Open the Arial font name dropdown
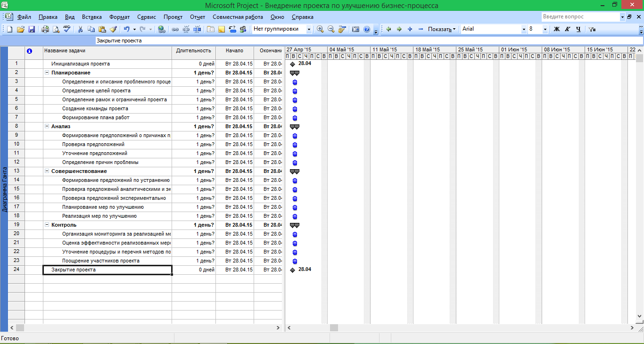 (524, 29)
